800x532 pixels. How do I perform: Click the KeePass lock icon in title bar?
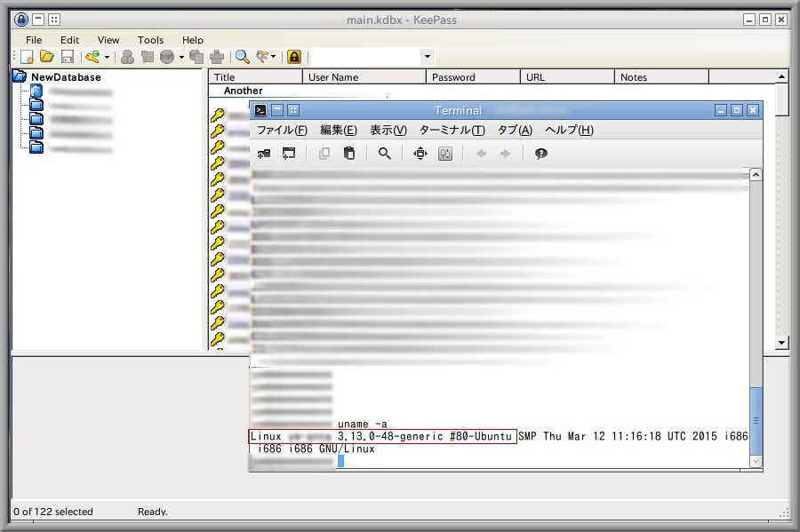(21, 20)
